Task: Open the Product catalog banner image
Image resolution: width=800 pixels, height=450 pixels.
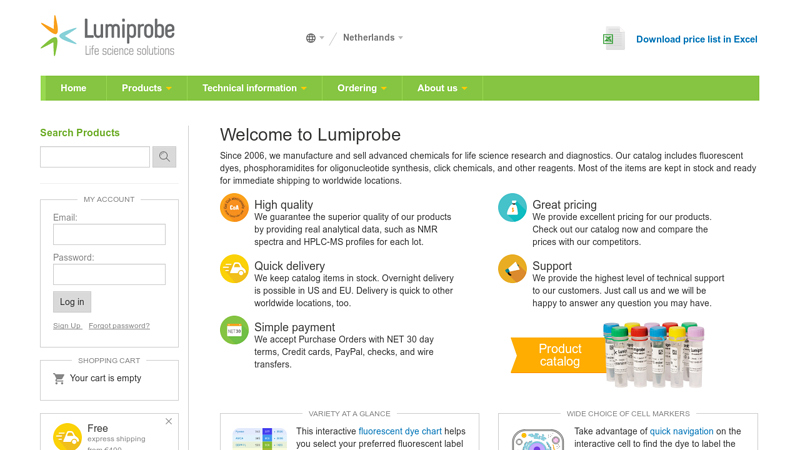Action: [610, 355]
